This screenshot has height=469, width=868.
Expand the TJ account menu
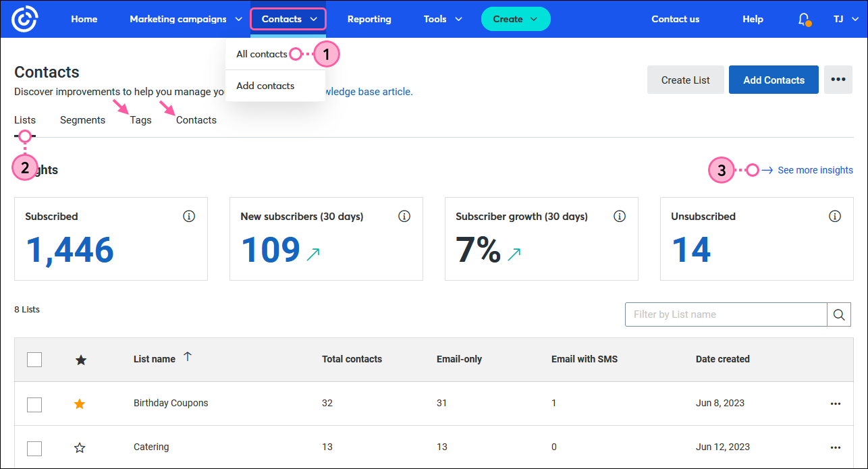point(844,19)
